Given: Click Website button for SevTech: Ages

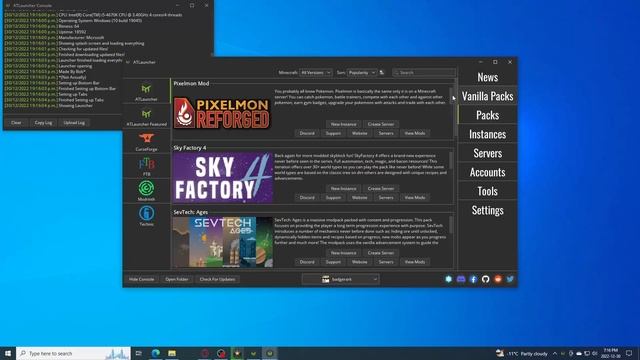Looking at the screenshot, I should click(x=360, y=262).
